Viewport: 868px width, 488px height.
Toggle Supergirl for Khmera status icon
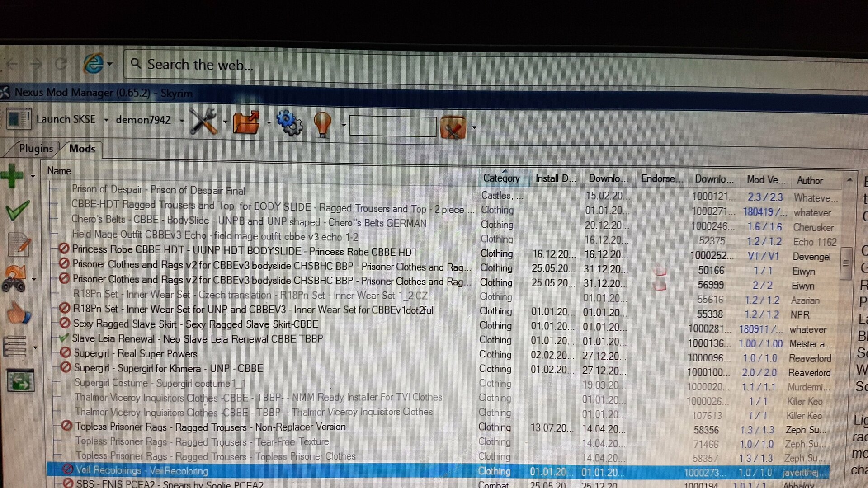click(66, 367)
